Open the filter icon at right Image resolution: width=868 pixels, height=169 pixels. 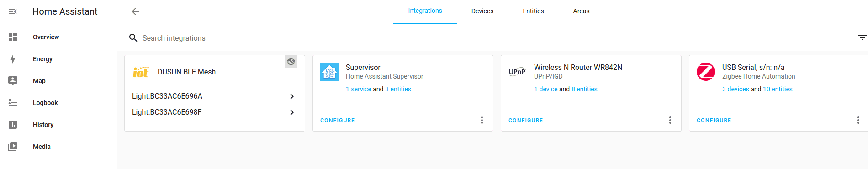point(862,37)
